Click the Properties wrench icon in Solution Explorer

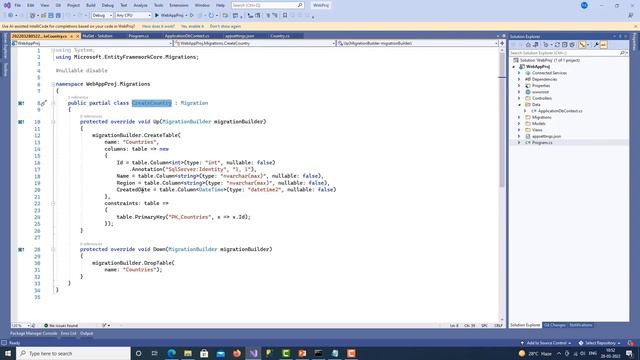click(596, 45)
